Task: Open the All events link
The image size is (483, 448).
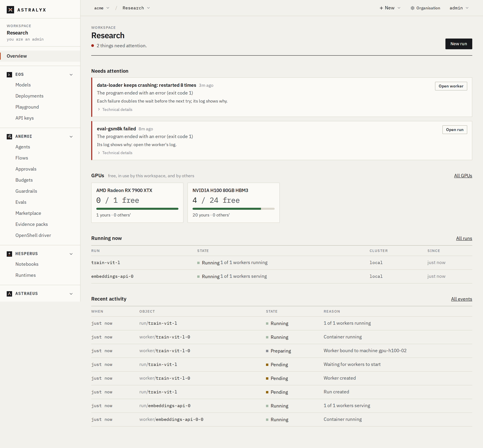Action: click(461, 299)
